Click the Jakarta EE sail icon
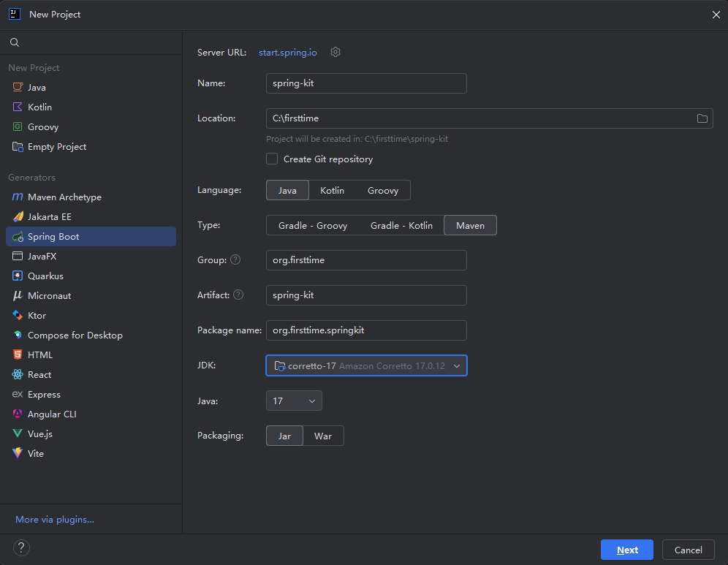The width and height of the screenshot is (728, 565). click(18, 217)
